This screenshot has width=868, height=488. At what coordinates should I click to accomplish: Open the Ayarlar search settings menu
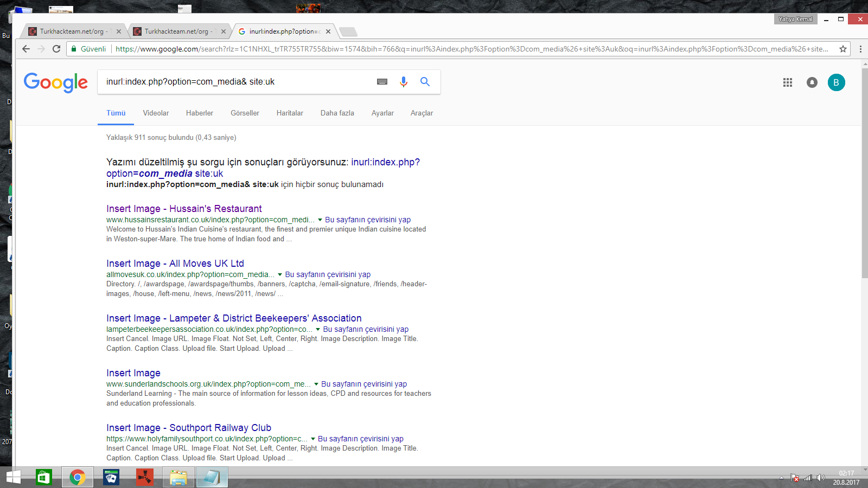point(382,113)
